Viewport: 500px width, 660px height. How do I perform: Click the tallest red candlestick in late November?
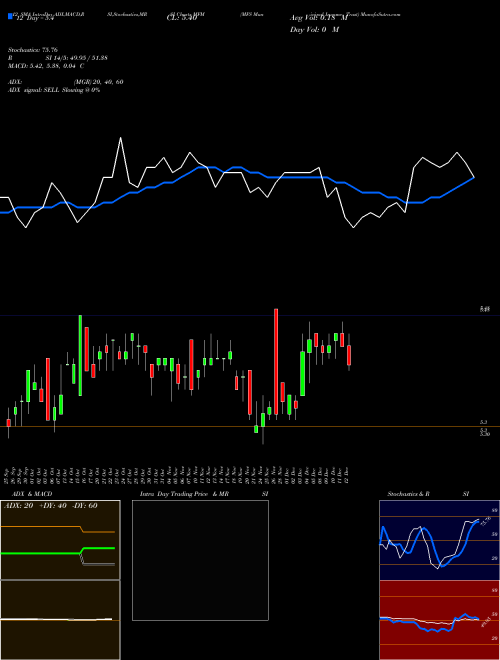point(276,362)
